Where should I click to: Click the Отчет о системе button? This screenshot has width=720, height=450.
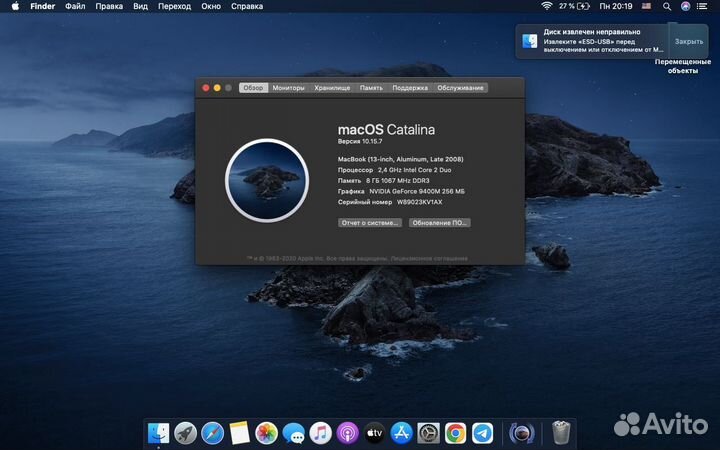[370, 223]
